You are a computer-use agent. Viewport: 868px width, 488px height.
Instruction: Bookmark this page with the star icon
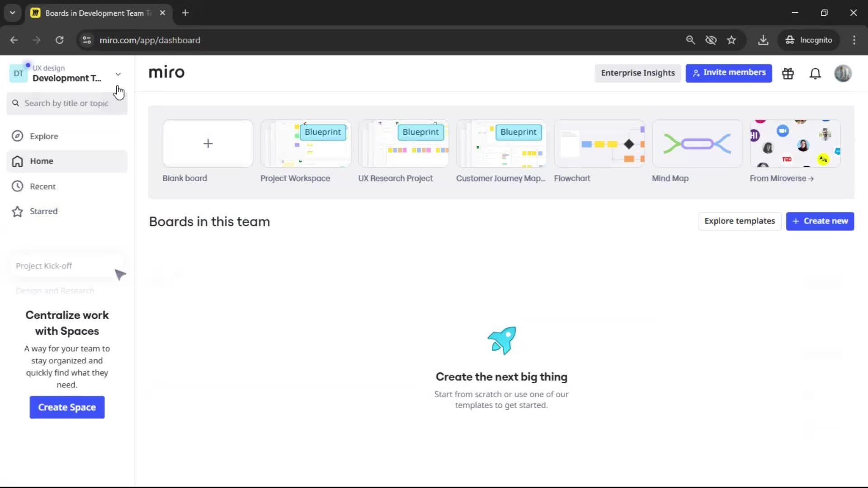point(731,40)
